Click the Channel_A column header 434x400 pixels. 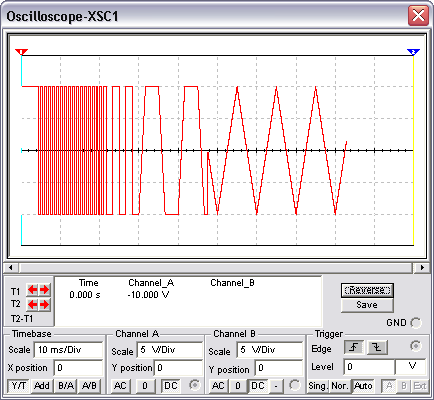tap(151, 283)
